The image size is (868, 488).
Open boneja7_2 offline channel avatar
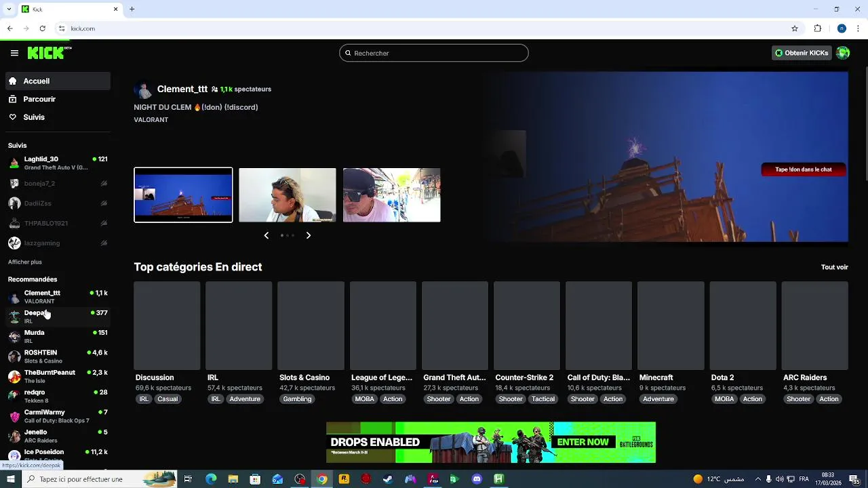click(14, 184)
